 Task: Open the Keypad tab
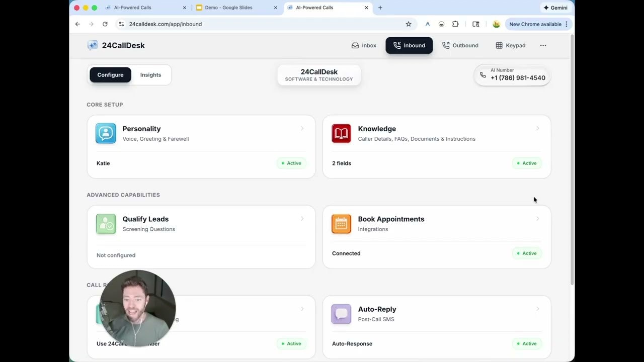click(511, 45)
